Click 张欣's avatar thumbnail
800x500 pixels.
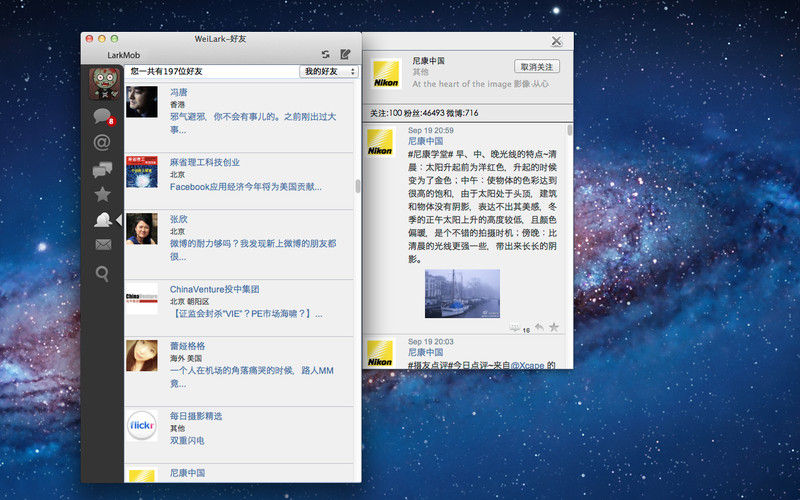pos(142,229)
